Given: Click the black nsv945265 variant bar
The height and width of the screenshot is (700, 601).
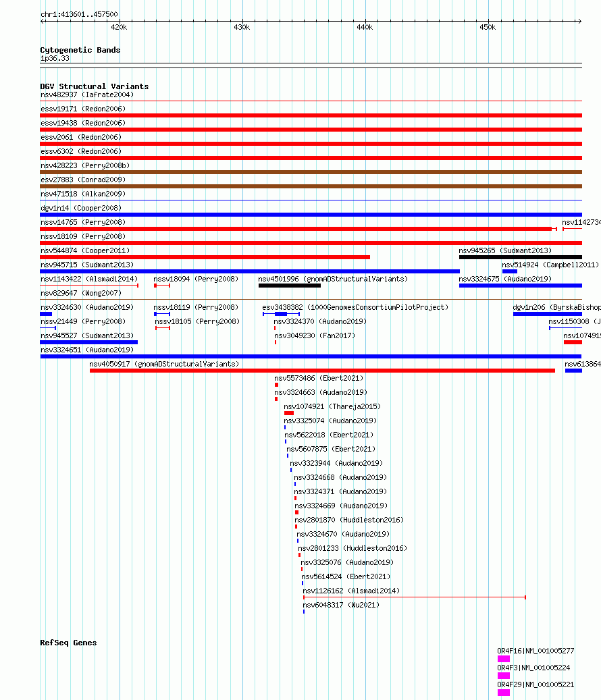Looking at the screenshot, I should point(520,257).
